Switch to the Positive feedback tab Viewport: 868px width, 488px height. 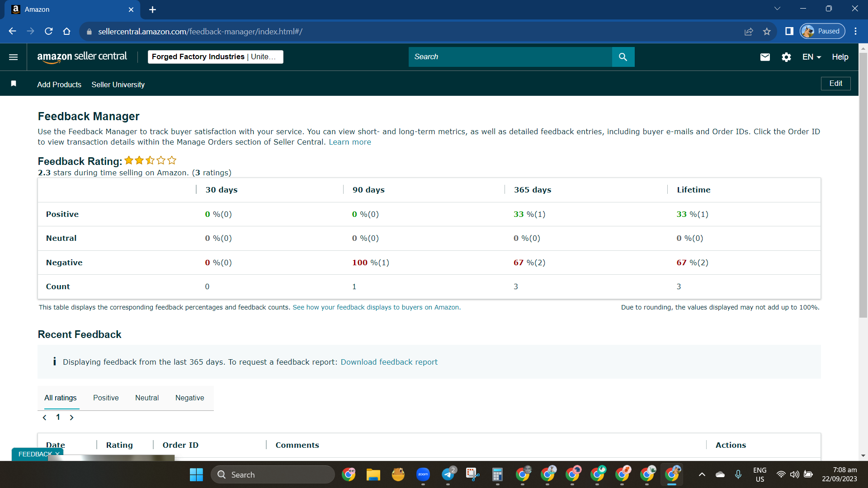pos(106,398)
